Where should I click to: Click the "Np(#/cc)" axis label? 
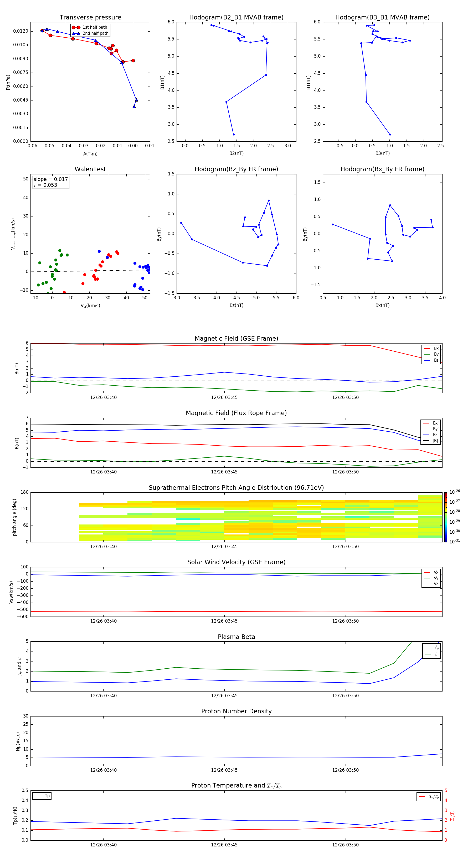click(x=18, y=741)
